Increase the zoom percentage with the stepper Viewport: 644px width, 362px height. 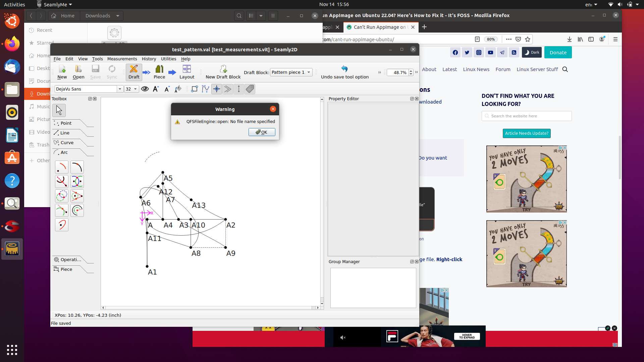[411, 71]
